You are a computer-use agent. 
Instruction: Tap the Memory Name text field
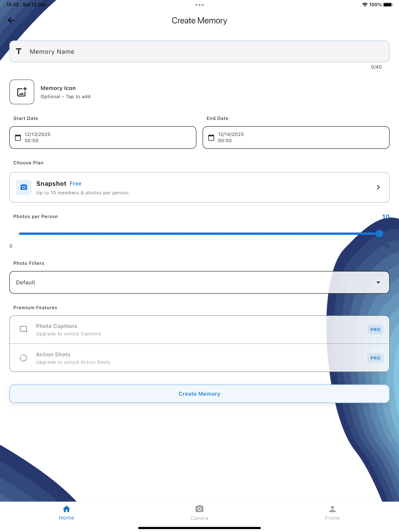[x=199, y=51]
